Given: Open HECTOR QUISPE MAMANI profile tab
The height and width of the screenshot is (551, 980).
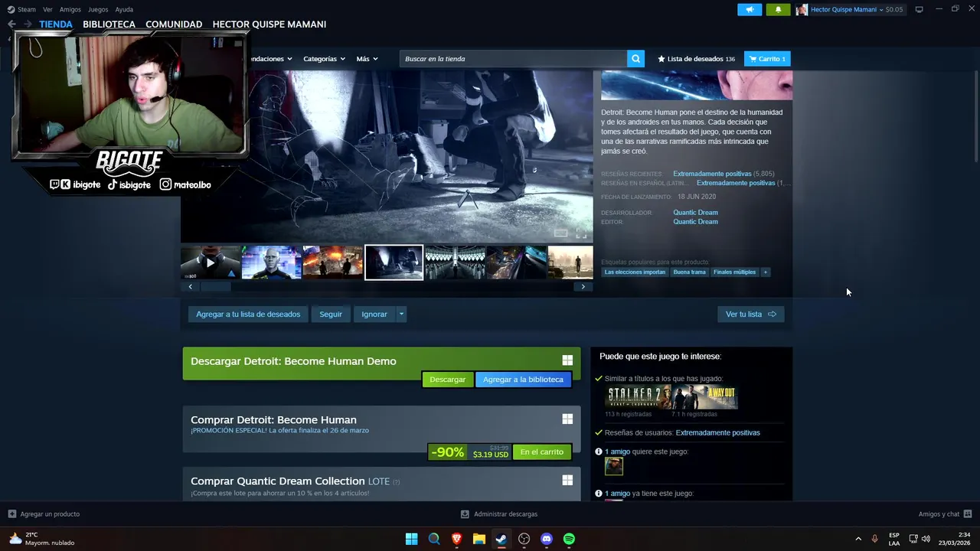Looking at the screenshot, I should (269, 24).
